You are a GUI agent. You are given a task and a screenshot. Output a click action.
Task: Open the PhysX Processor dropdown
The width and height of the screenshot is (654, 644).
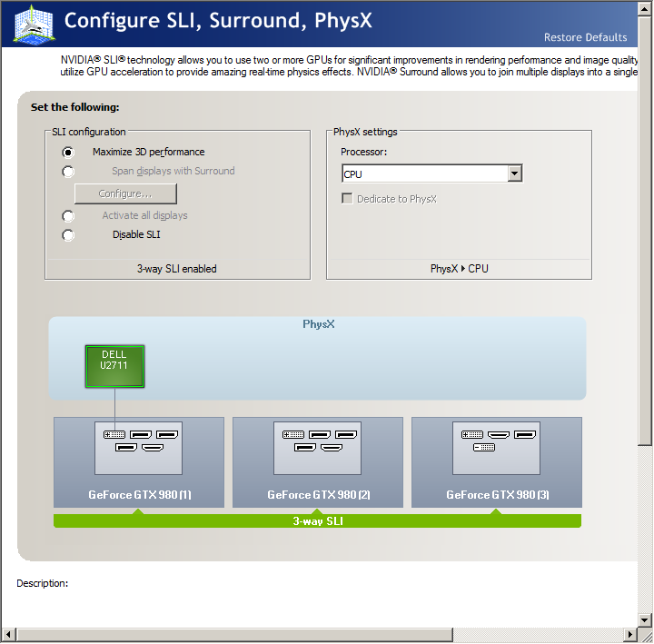(515, 173)
